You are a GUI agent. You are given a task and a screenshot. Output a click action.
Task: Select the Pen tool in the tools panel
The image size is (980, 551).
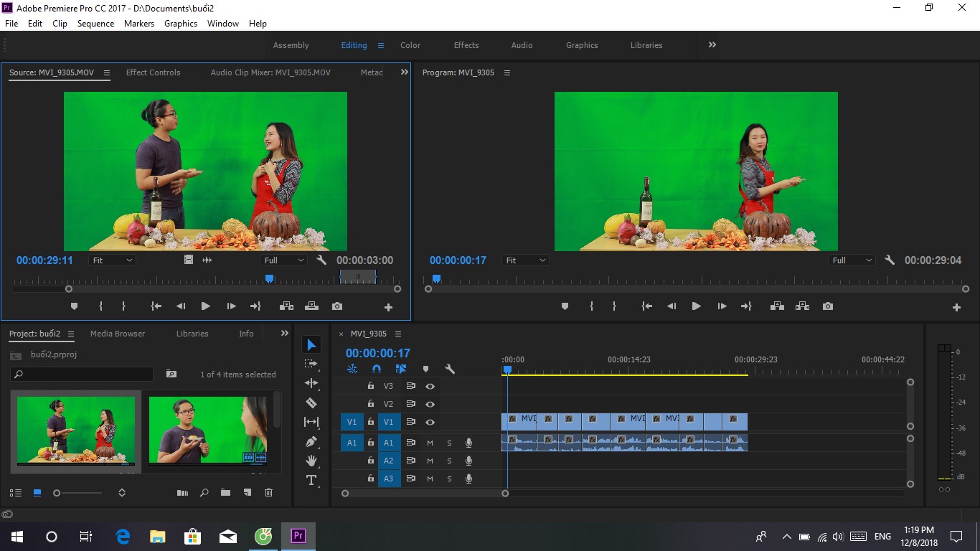click(x=311, y=441)
